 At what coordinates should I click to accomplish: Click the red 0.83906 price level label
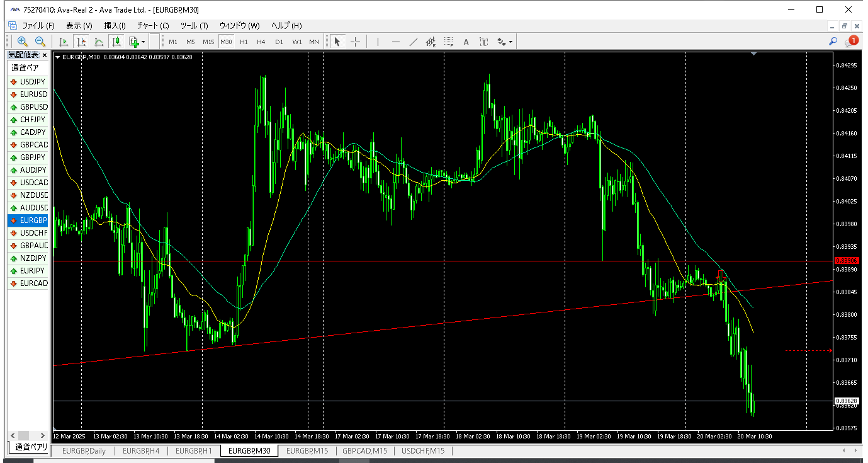(x=845, y=260)
